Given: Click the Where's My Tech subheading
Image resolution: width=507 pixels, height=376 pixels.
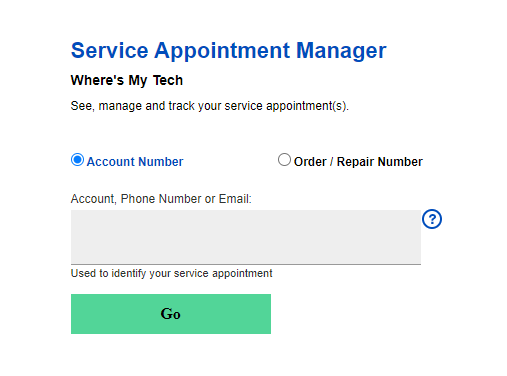Looking at the screenshot, I should (x=127, y=81).
